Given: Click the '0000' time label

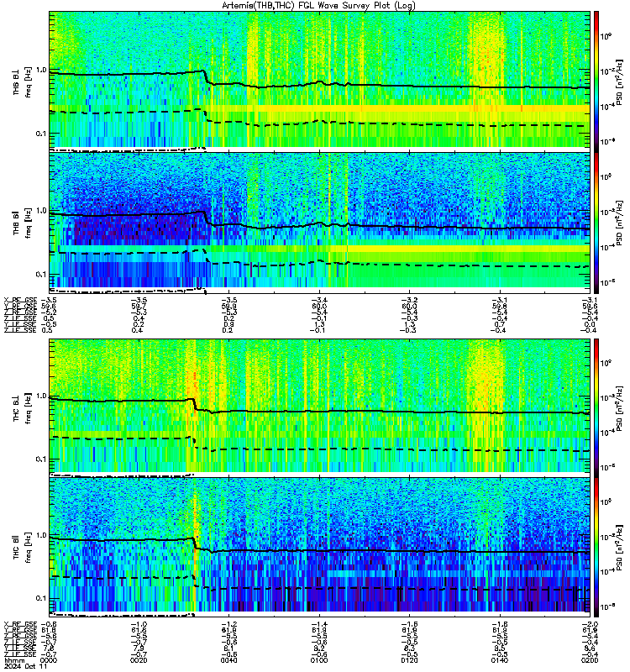Looking at the screenshot, I should click(x=49, y=660).
